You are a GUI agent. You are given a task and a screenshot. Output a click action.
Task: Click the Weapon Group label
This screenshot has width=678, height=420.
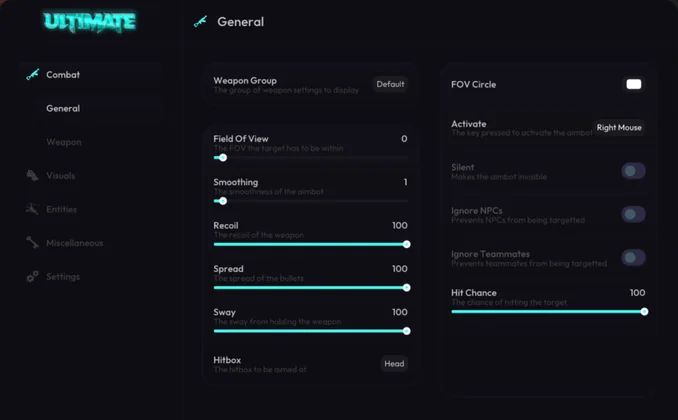[x=245, y=80]
